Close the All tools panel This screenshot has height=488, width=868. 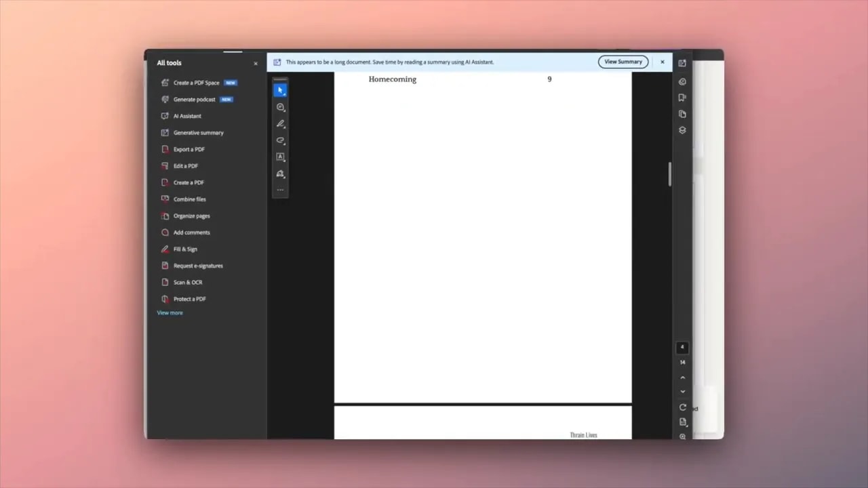click(256, 63)
